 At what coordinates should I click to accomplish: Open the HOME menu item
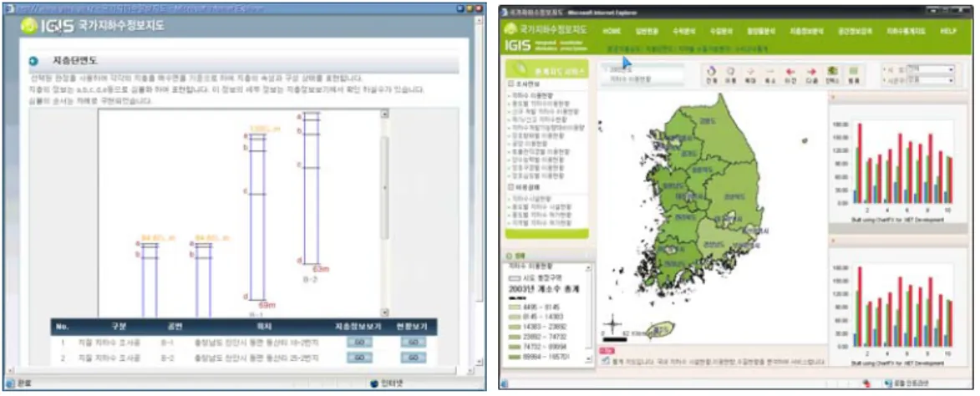coord(612,31)
